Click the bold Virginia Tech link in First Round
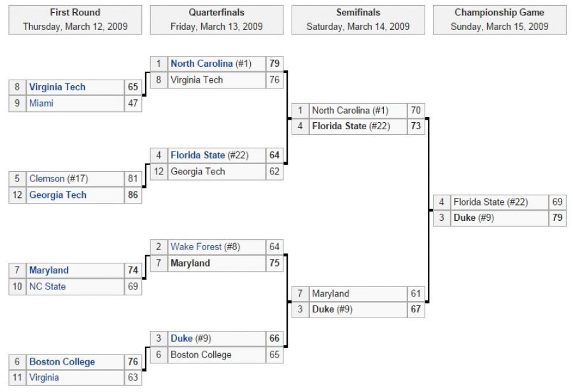 click(x=57, y=87)
